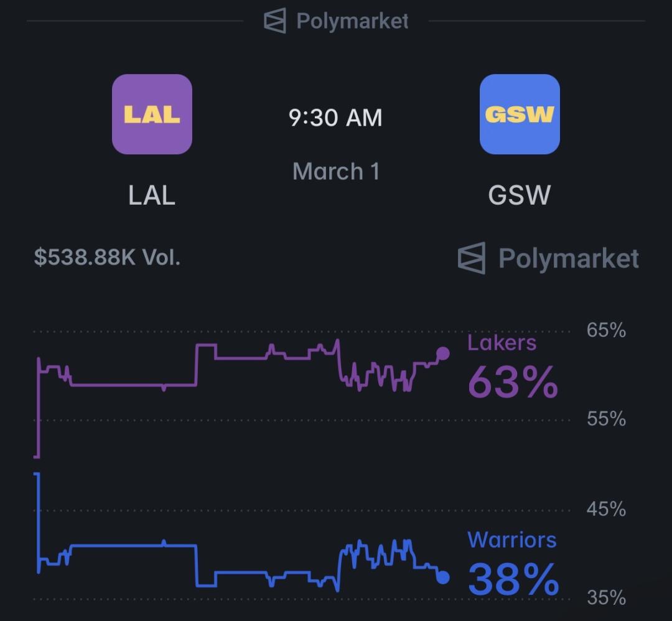Screen dimensions: 672x621
Task: Tap the purple LAL team badge
Action: (x=152, y=114)
